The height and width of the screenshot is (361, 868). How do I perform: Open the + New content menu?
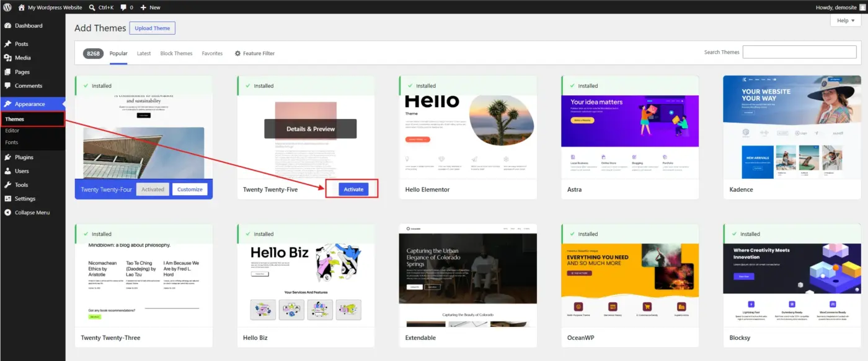(x=150, y=7)
